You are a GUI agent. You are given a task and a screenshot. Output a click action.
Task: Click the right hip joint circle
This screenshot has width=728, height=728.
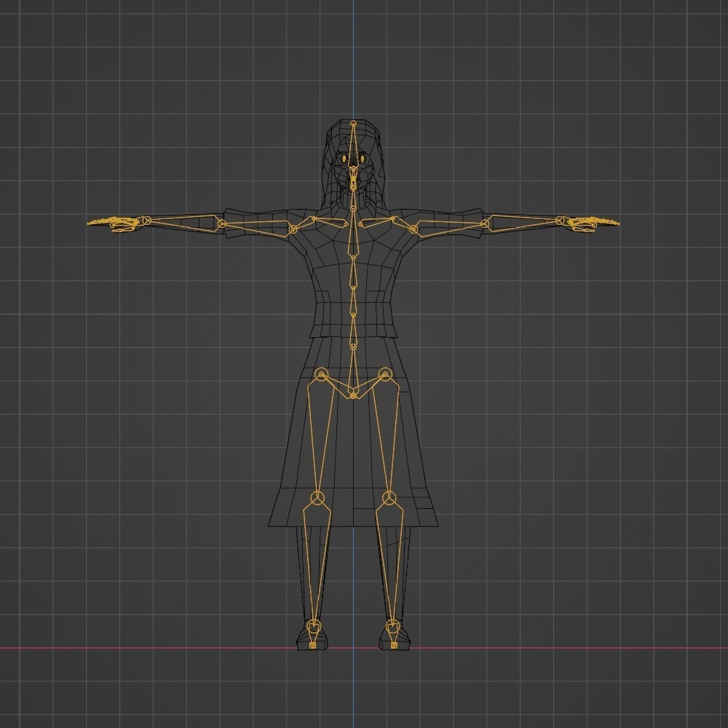click(x=386, y=373)
